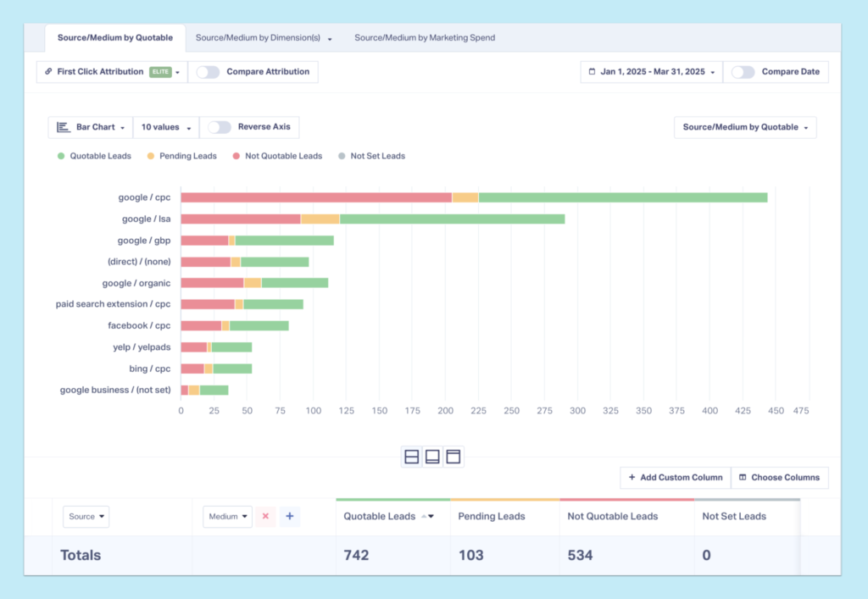Enable the Compare Attribution toggle
This screenshot has height=599, width=868.
click(x=207, y=72)
